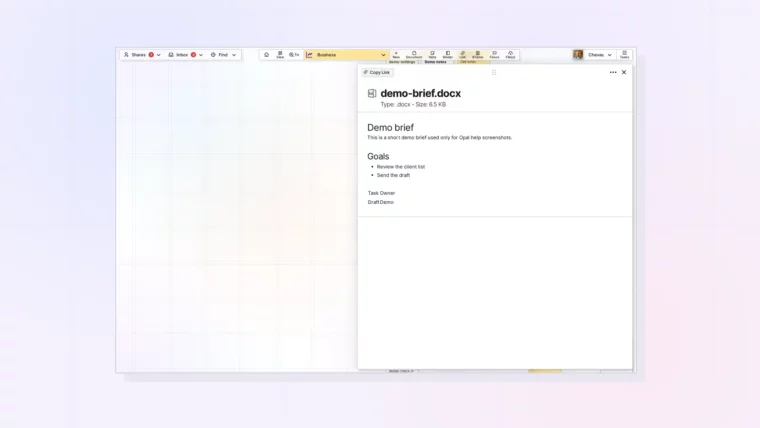This screenshot has height=428, width=760.
Task: Select the iFrame tool in toolbar
Action: point(477,55)
